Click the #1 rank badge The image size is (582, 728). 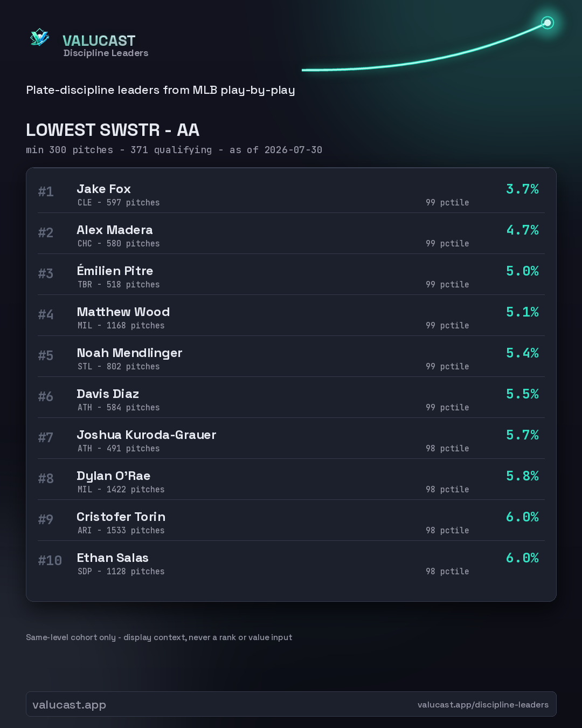coord(46,191)
